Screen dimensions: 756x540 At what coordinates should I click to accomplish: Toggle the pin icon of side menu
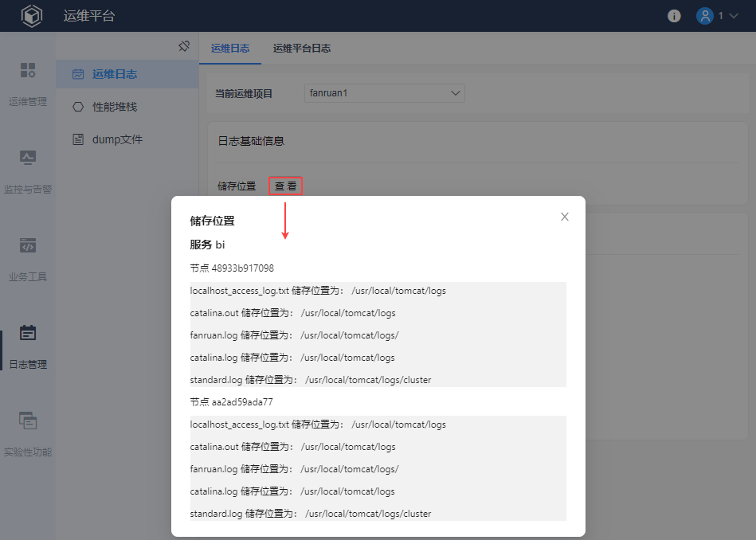(184, 46)
